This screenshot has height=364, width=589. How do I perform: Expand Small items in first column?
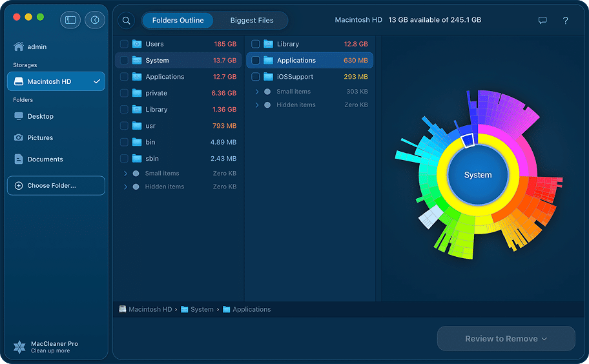[x=125, y=174]
